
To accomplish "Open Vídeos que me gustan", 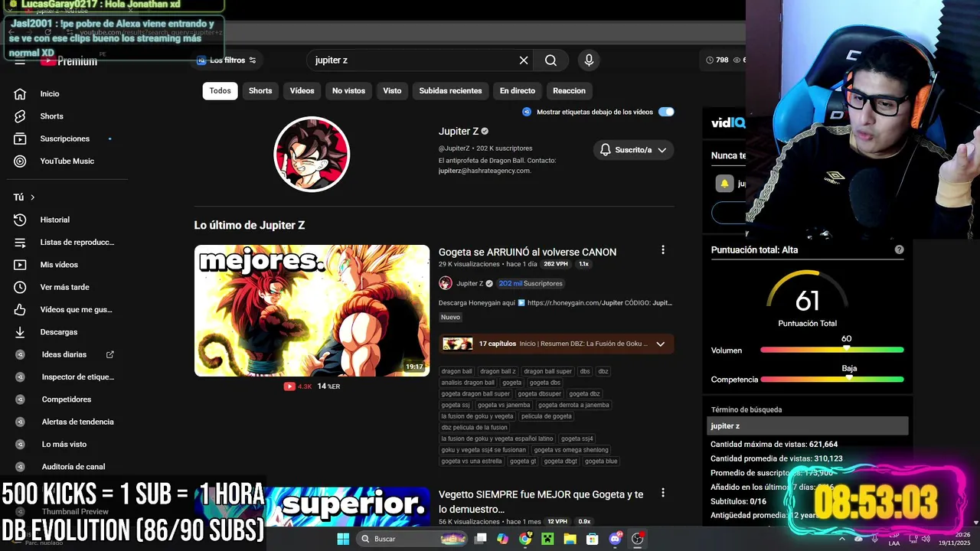I will [76, 309].
